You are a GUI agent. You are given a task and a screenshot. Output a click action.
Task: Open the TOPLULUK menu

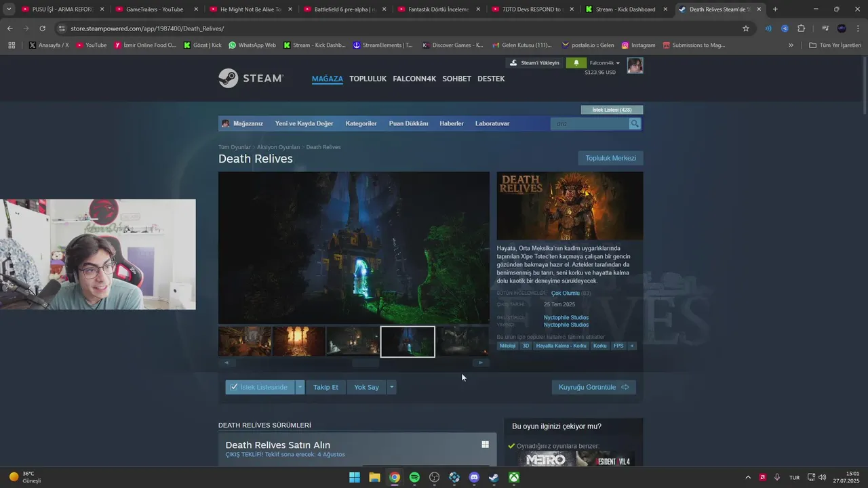tap(368, 79)
